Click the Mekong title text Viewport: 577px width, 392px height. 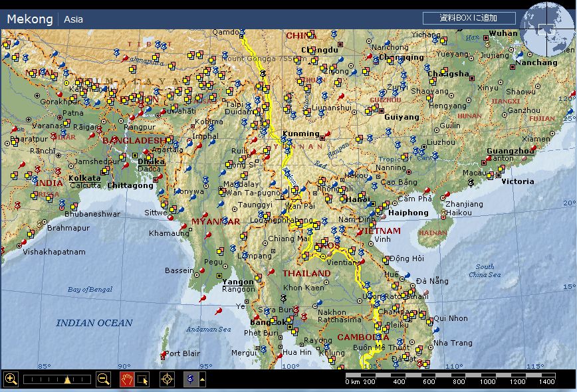pyautogui.click(x=30, y=19)
